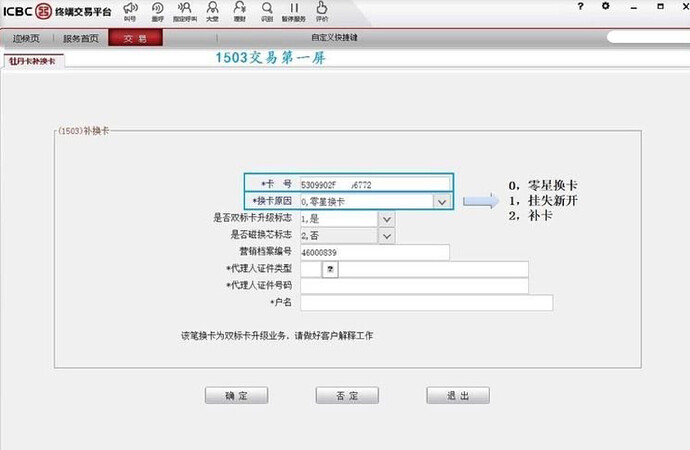Open the settings gear in title bar
690x450 pixels.
[x=606, y=6]
